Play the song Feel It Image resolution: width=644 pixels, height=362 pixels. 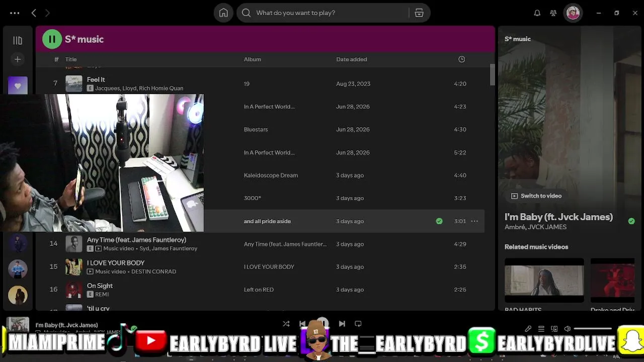click(96, 79)
